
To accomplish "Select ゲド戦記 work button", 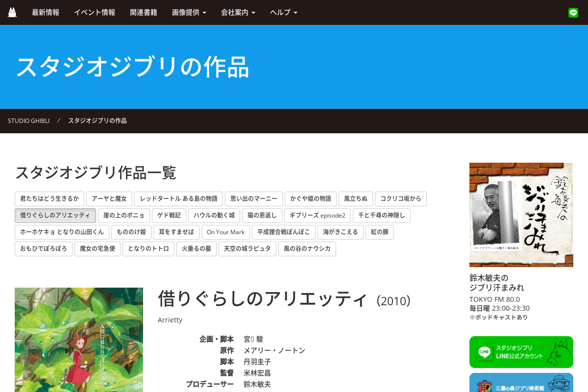I will pos(169,216).
